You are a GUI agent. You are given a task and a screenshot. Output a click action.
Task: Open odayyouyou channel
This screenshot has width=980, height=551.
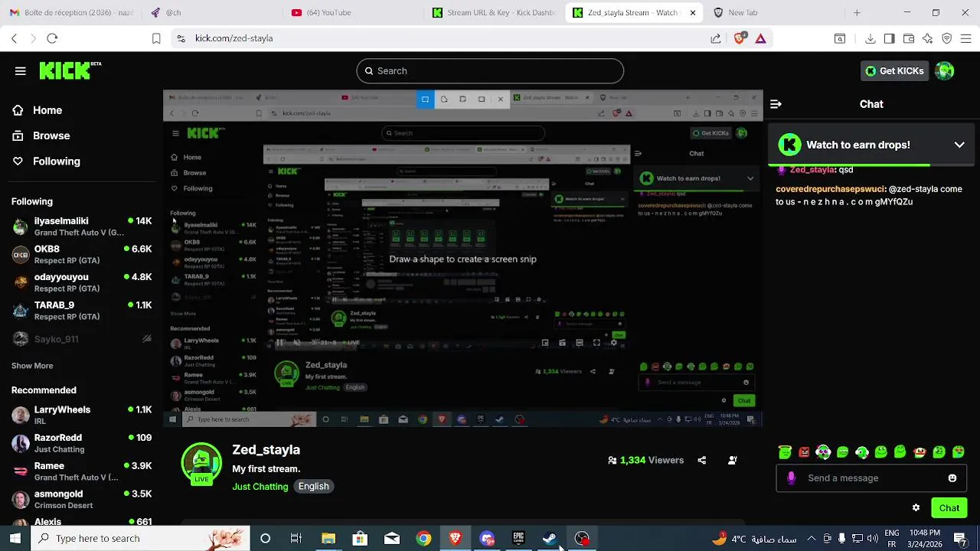(82, 282)
